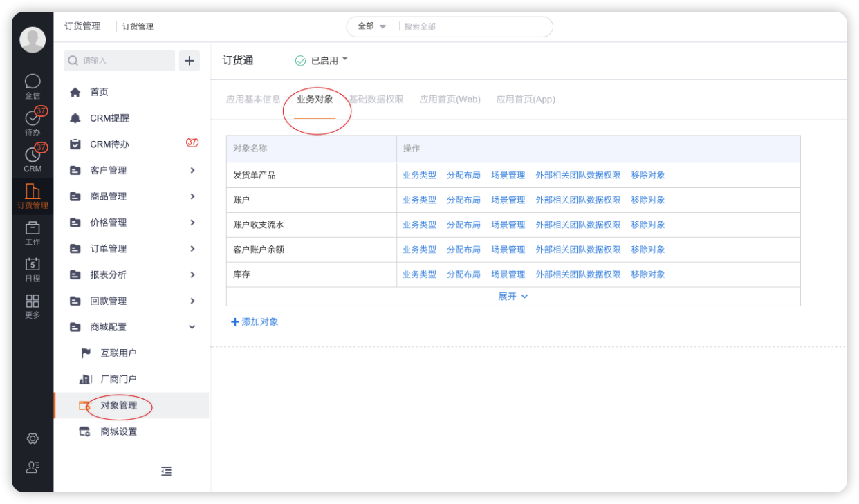
Task: Open the CRM clock icon
Action: 33,155
